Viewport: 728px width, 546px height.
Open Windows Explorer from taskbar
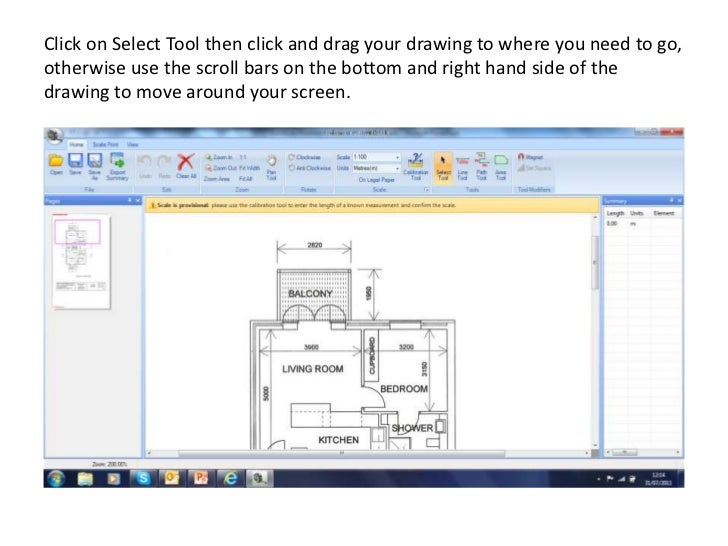(85, 478)
